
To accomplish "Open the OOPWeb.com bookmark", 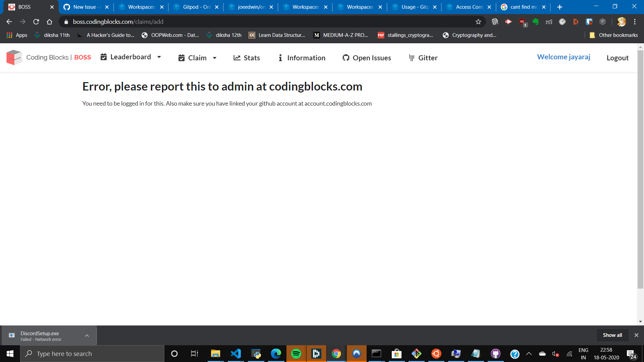I will coord(170,35).
